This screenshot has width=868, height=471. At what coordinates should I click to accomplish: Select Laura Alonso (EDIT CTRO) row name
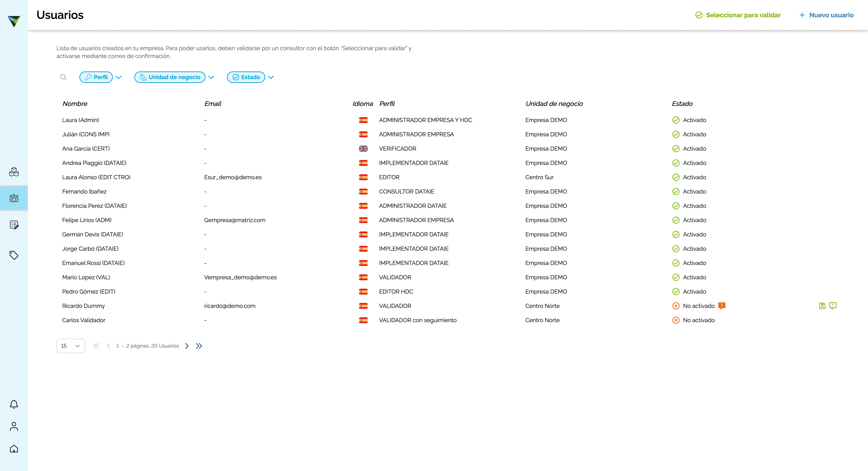pyautogui.click(x=96, y=177)
